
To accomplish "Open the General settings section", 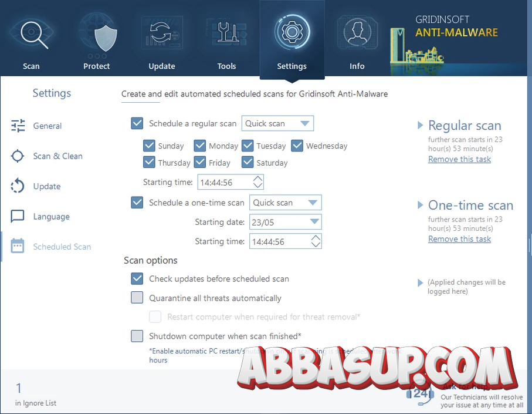I will tap(48, 126).
